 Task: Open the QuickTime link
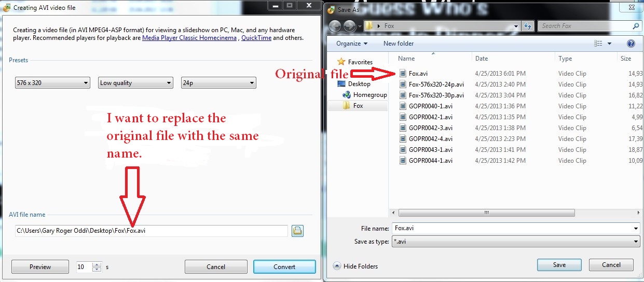point(256,38)
